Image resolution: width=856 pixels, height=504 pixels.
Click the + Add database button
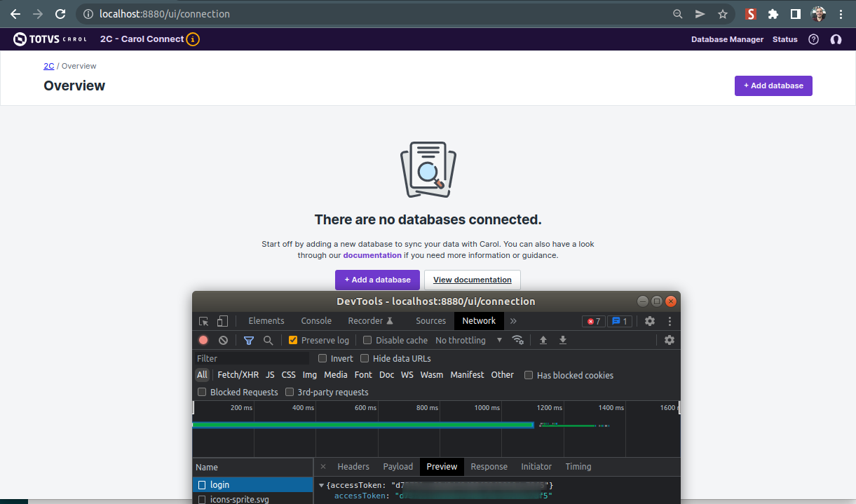(773, 86)
